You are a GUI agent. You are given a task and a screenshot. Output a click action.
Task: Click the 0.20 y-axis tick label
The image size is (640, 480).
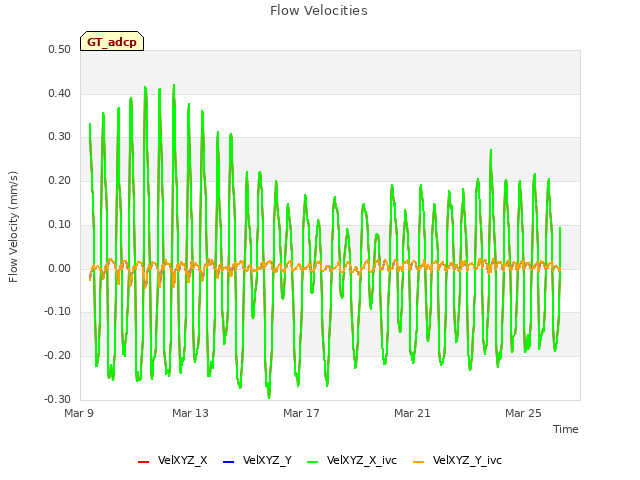(60, 180)
